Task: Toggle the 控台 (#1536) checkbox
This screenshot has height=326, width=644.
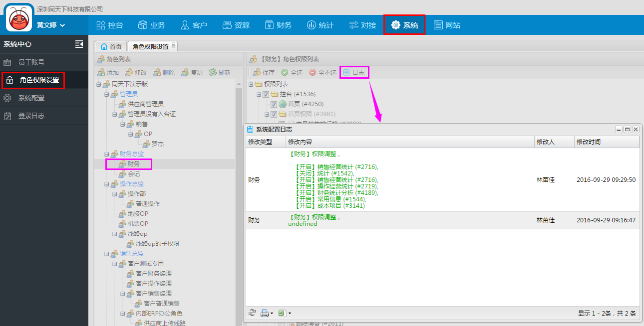Action: [266, 94]
